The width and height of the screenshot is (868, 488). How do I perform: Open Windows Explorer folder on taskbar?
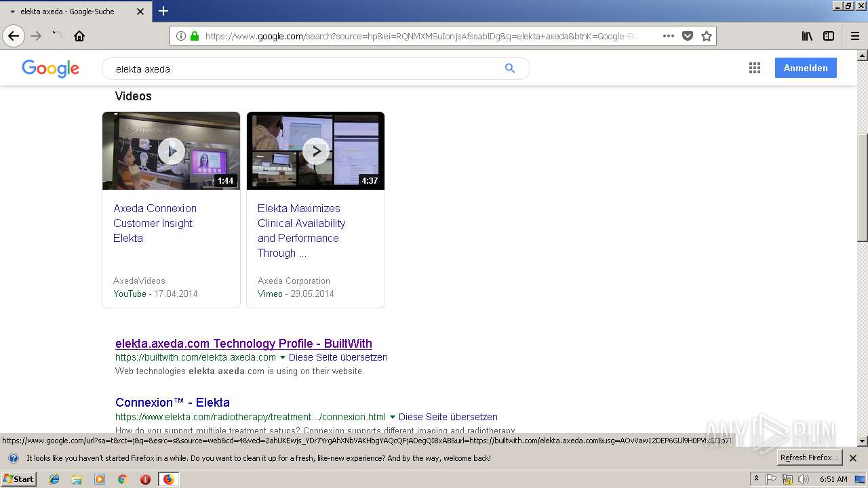pyautogui.click(x=77, y=479)
